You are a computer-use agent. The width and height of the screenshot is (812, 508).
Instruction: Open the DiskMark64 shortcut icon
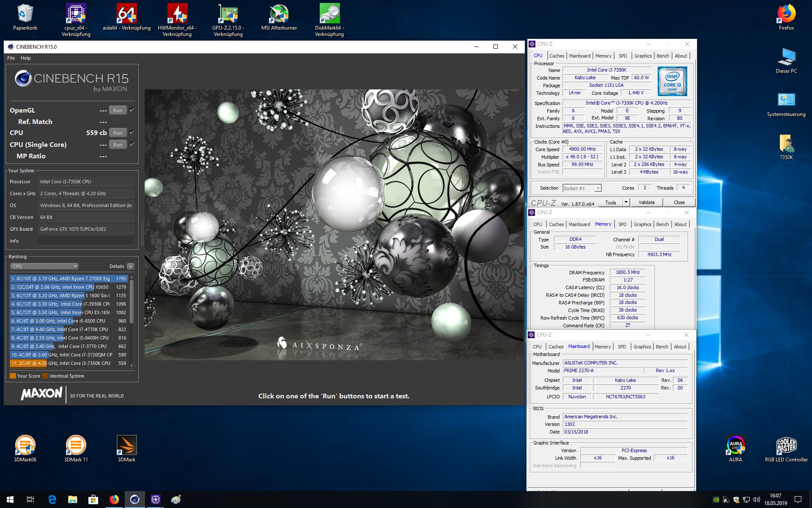tap(329, 20)
